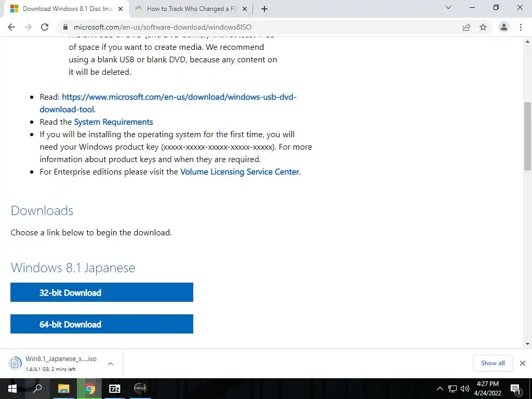Open the notification center
The image size is (532, 399).
[515, 389]
